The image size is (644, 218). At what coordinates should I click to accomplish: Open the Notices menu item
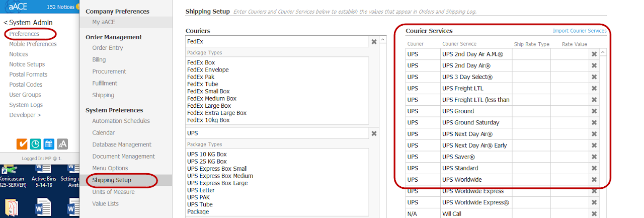tap(19, 54)
